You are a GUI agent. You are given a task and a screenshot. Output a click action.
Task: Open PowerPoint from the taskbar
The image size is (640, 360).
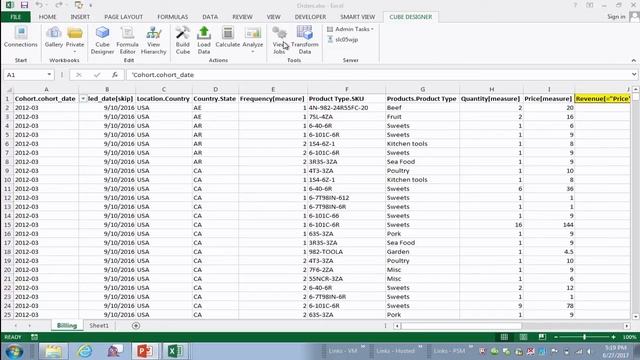tap(145, 351)
